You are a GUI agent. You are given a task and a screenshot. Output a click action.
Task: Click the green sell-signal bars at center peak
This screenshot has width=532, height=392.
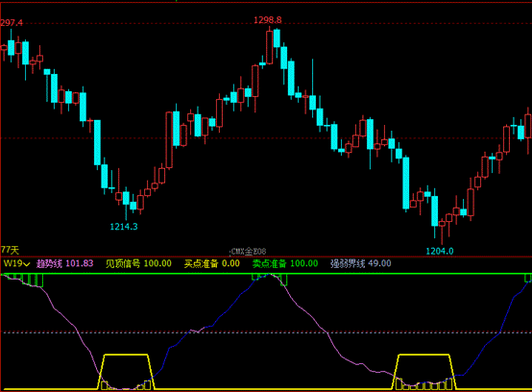coord(270,279)
